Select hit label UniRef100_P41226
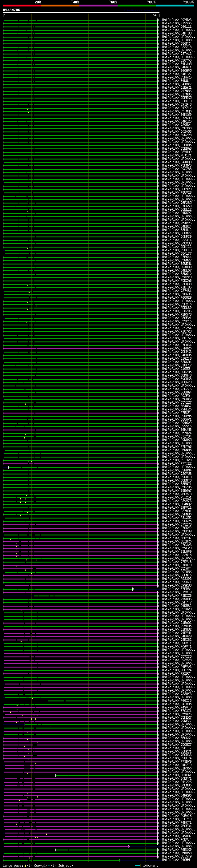 177,782
